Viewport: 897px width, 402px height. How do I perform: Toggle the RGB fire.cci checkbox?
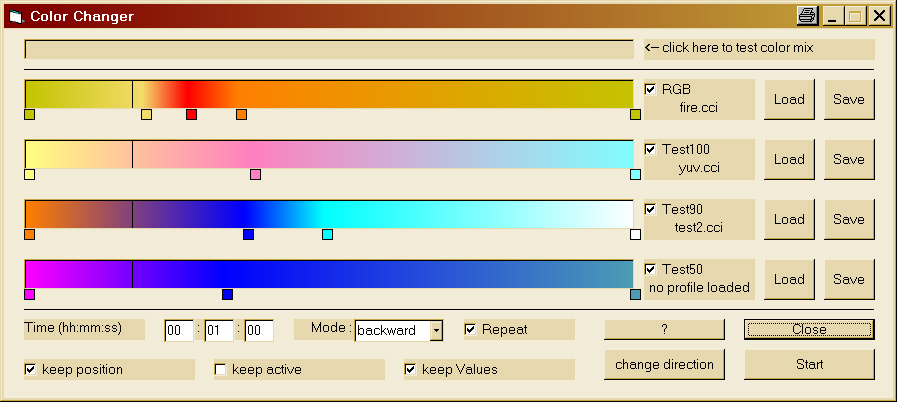[x=650, y=89]
